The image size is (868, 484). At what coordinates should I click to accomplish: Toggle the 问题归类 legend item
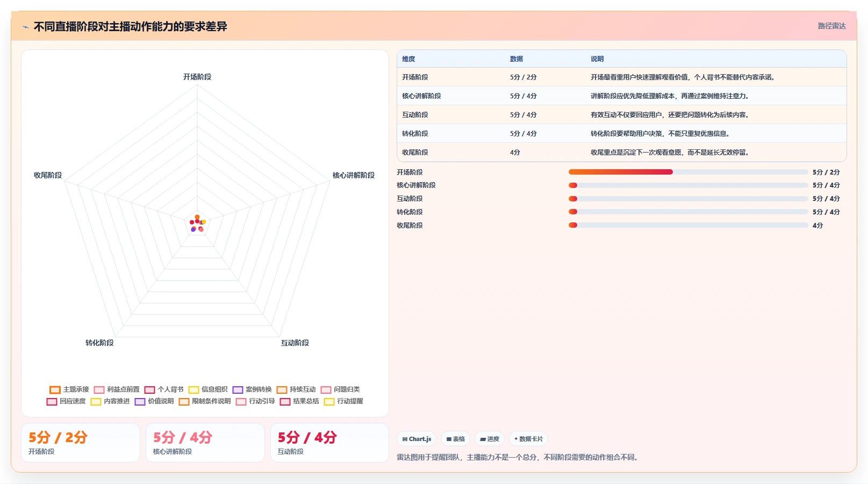340,389
